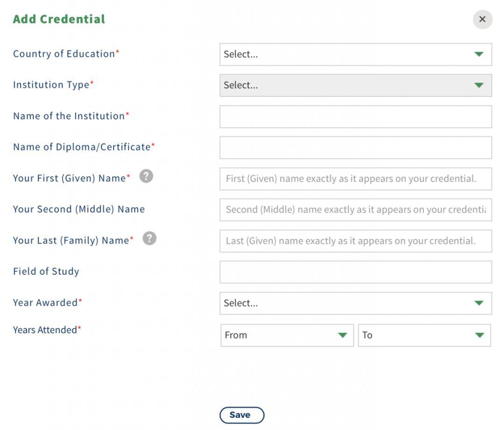Click the To dropdown green arrow
This screenshot has width=504, height=430.
(x=479, y=335)
